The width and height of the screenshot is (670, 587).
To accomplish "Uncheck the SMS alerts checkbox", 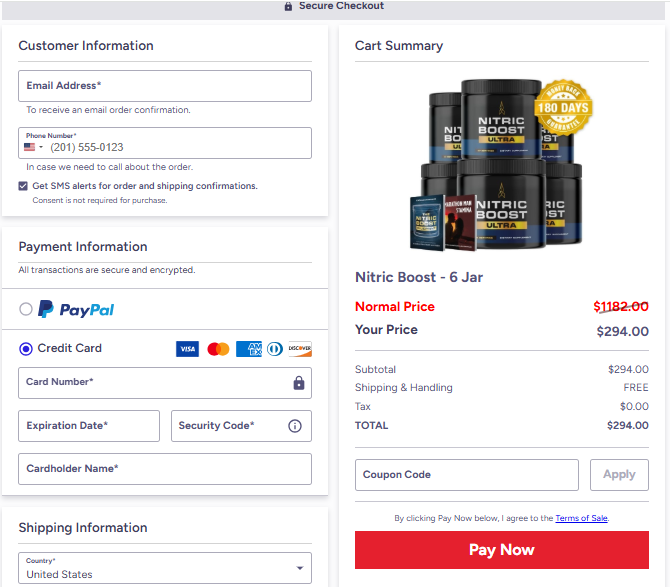I will (x=23, y=186).
